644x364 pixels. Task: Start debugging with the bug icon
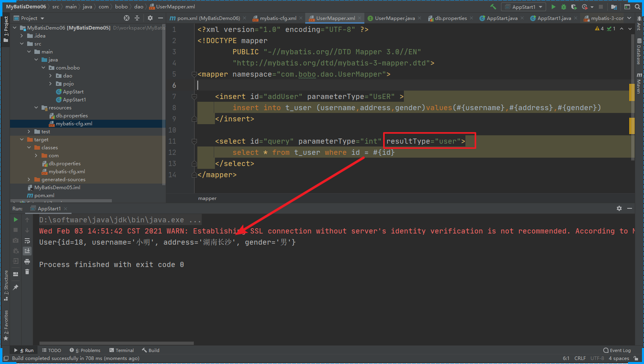coord(564,7)
